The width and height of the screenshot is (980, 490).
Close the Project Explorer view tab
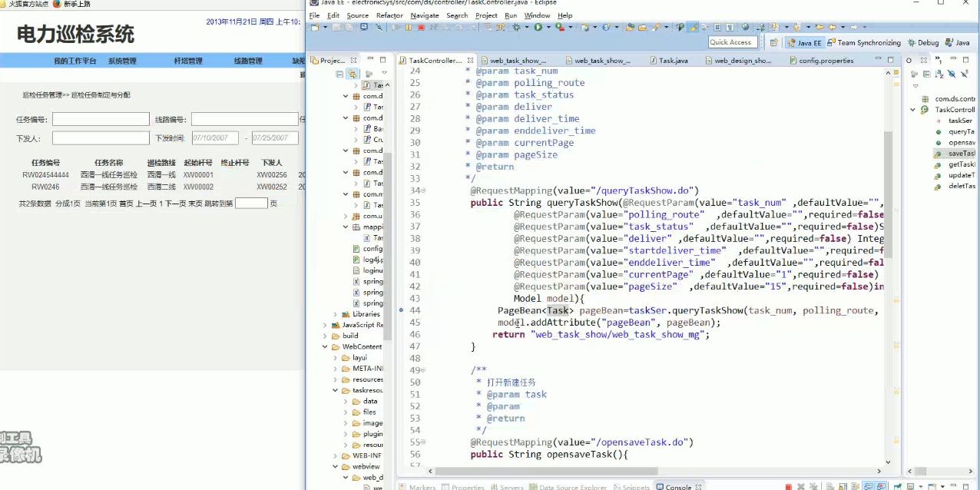click(352, 61)
